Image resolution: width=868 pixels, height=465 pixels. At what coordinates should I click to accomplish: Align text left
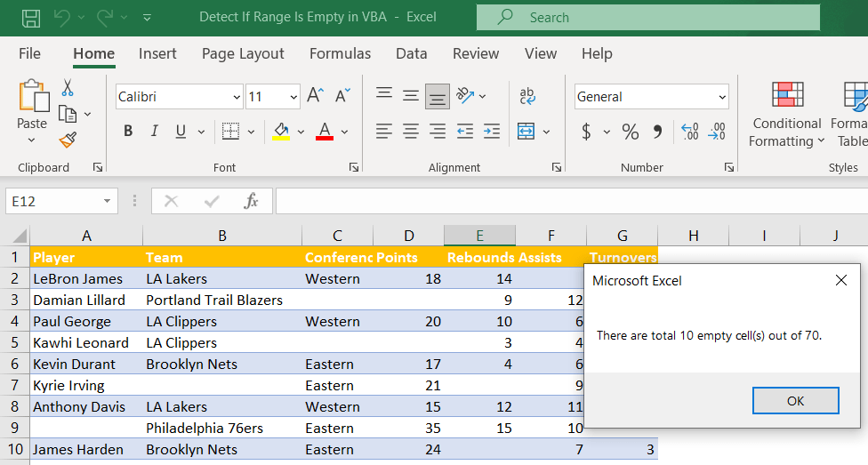click(x=384, y=132)
